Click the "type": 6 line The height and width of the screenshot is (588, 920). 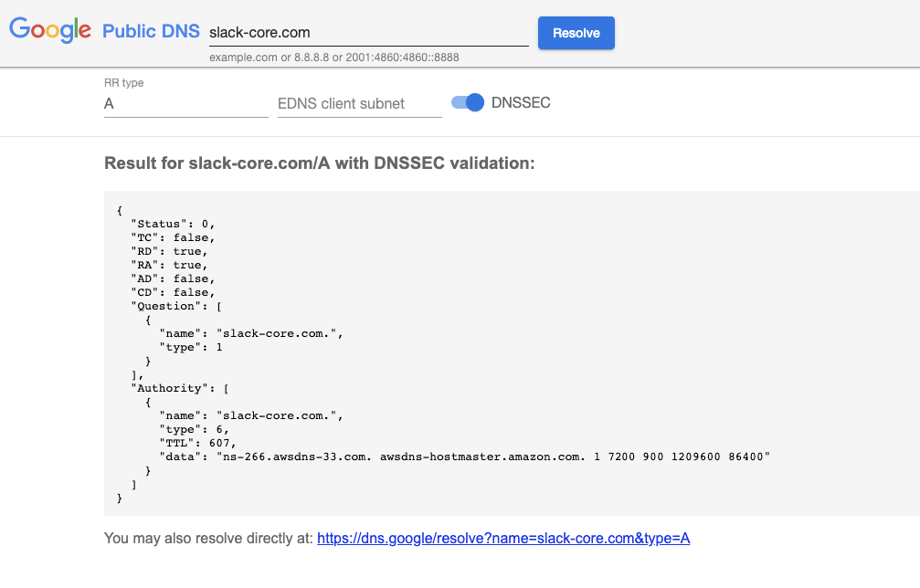[x=195, y=429]
